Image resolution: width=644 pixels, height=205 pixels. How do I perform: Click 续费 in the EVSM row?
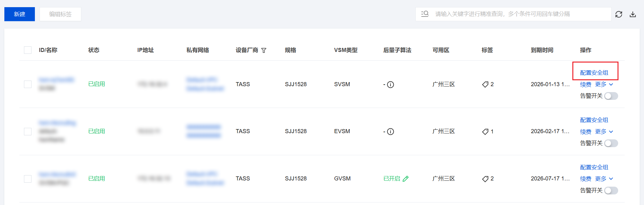pyautogui.click(x=585, y=132)
